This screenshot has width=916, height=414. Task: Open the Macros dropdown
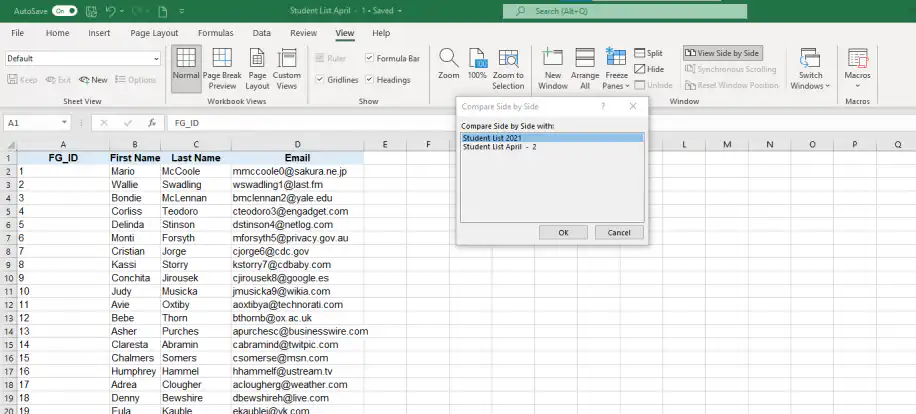click(857, 69)
